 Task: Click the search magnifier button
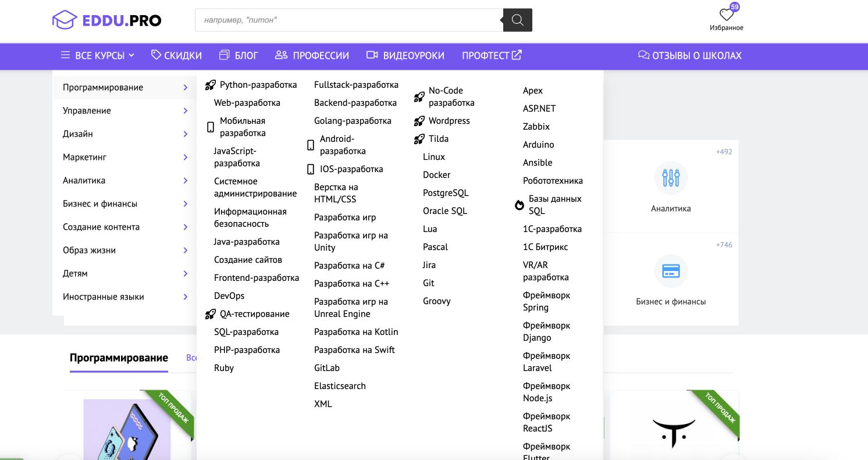point(517,20)
